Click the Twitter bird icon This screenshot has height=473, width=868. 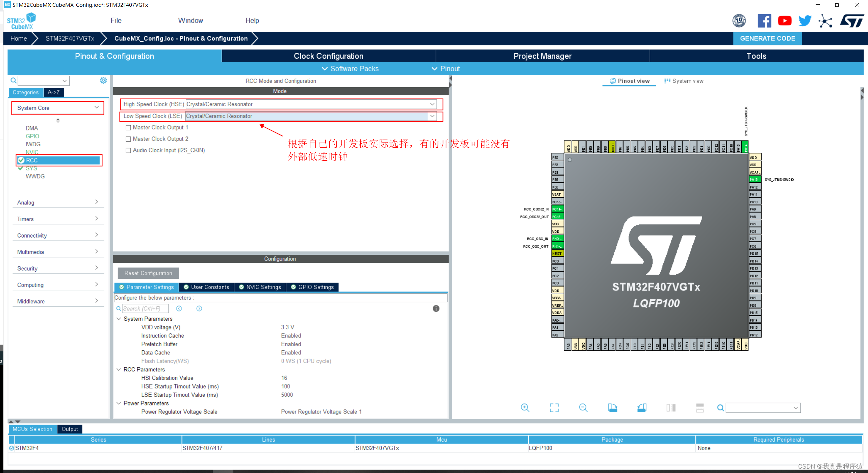(805, 21)
